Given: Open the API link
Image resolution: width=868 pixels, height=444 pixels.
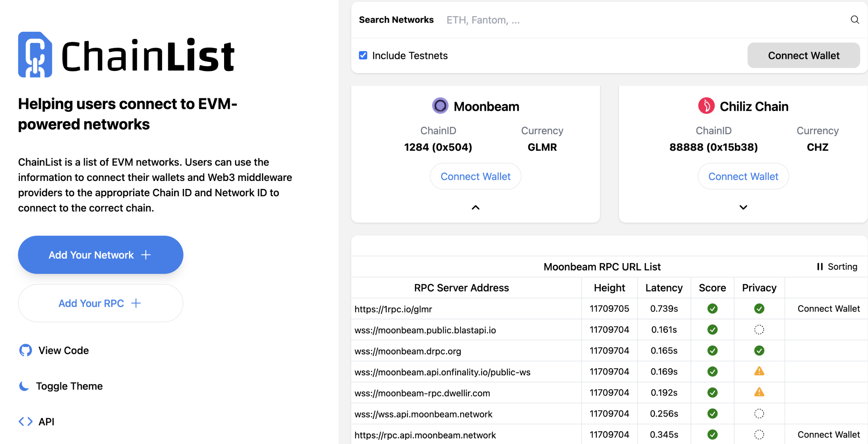Looking at the screenshot, I should [x=37, y=422].
